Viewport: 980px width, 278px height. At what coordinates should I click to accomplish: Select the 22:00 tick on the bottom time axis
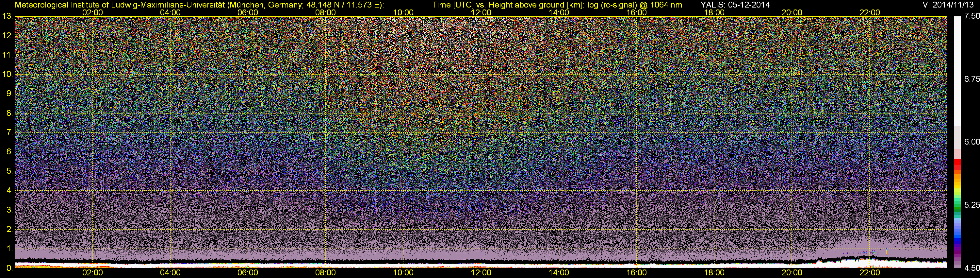click(x=869, y=273)
